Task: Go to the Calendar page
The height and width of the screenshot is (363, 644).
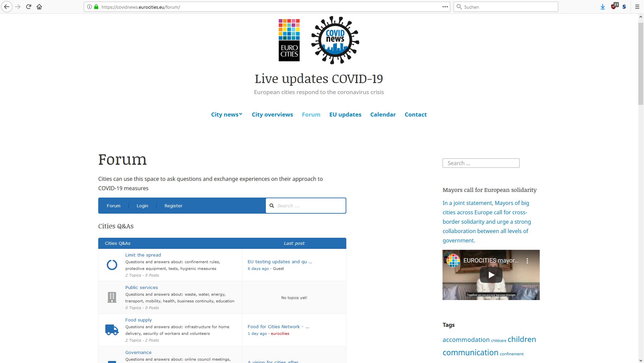Action: [x=383, y=115]
